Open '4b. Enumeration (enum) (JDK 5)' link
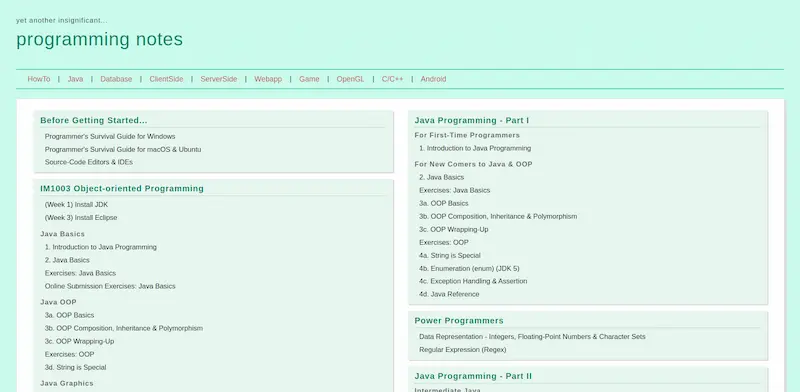Viewport: 800px width, 392px height. click(469, 268)
